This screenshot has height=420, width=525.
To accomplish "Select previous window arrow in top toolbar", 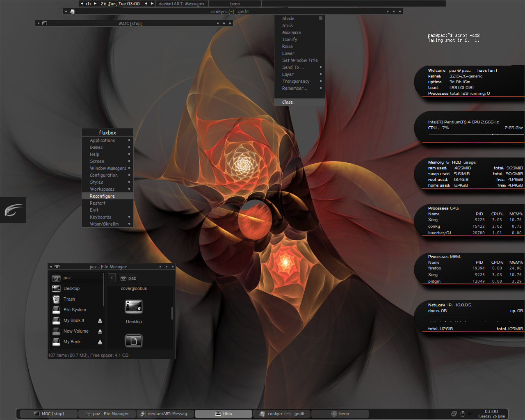I will point(146,4).
